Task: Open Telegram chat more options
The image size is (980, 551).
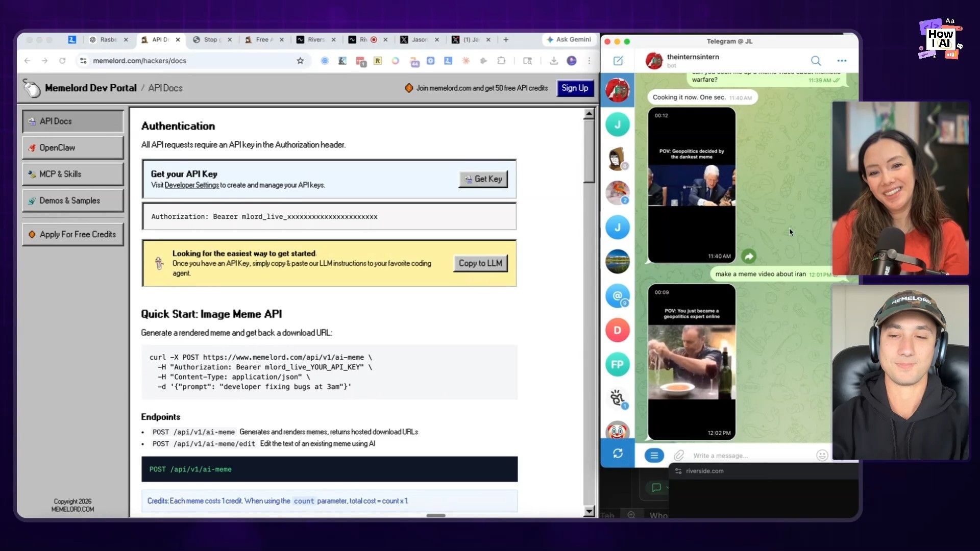Action: click(x=842, y=61)
